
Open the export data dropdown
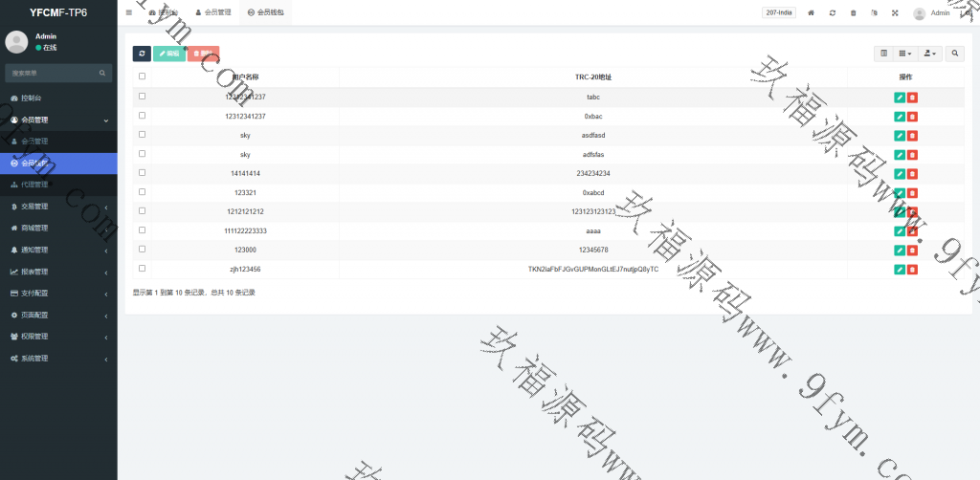[930, 54]
